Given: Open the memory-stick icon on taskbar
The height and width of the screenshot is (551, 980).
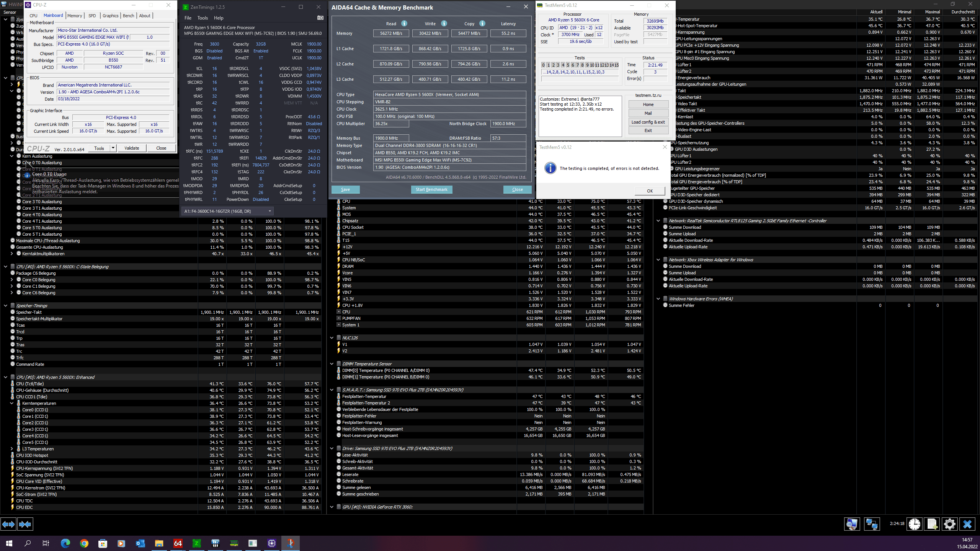Looking at the screenshot, I should [x=234, y=543].
